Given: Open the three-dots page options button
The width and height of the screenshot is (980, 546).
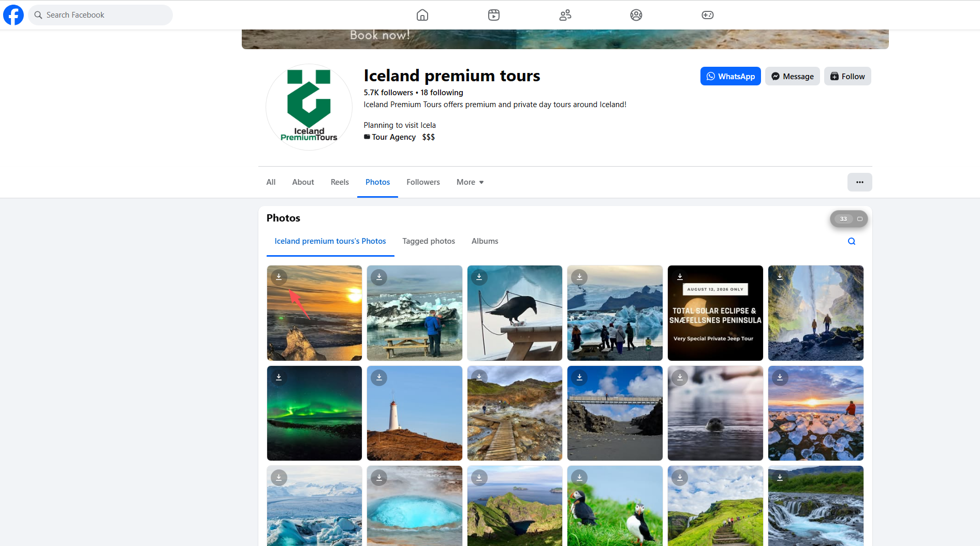Looking at the screenshot, I should coord(860,182).
